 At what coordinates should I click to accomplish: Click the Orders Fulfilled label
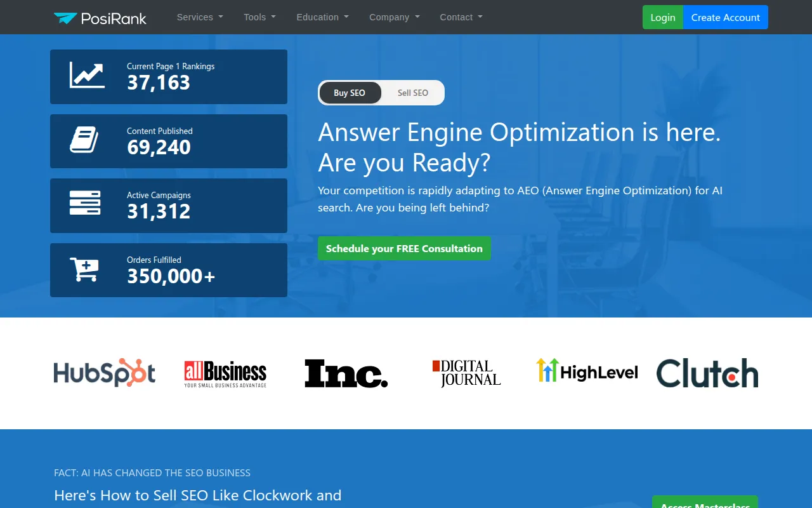(154, 260)
